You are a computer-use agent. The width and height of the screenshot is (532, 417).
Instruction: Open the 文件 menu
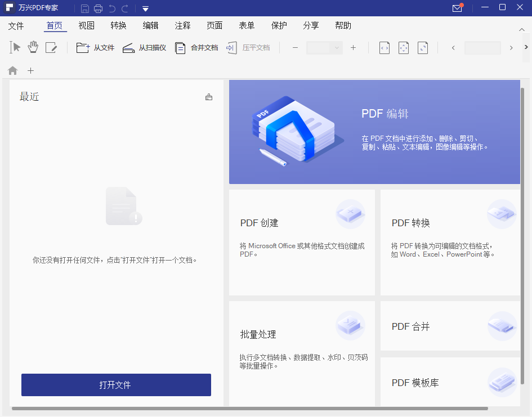[x=16, y=25]
